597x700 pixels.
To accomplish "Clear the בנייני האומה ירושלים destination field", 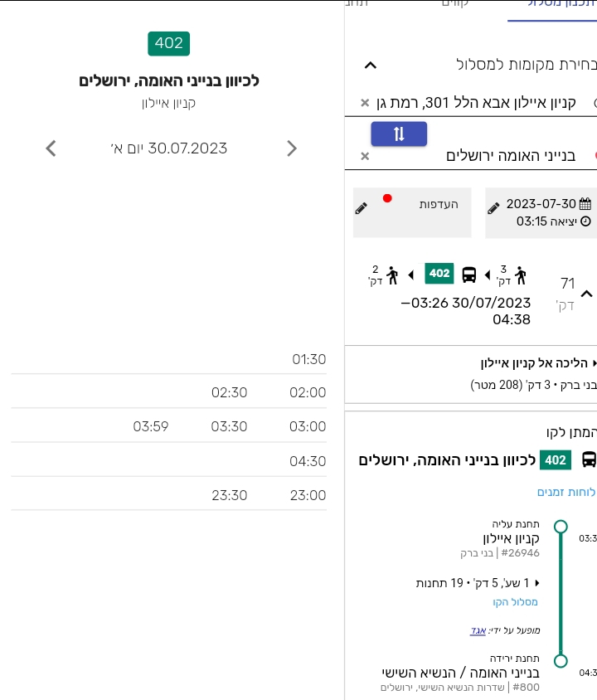I will point(365,156).
